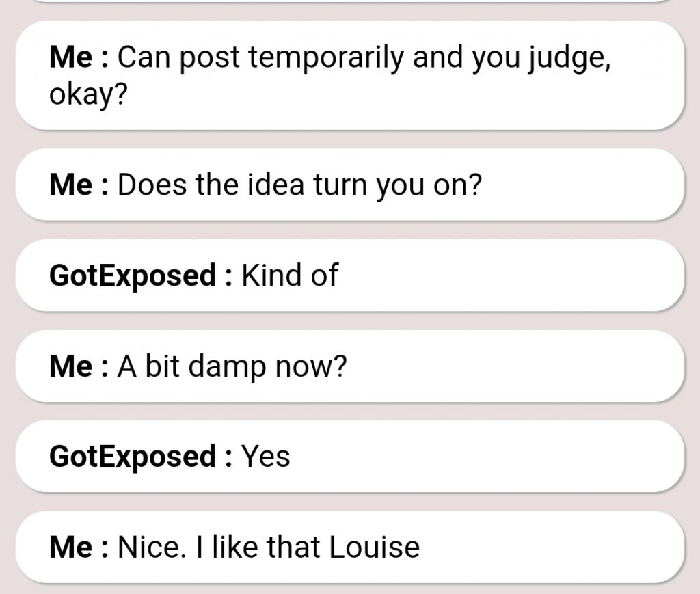Select the "A bit damp now?" message text
700x594 pixels.
[x=232, y=366]
